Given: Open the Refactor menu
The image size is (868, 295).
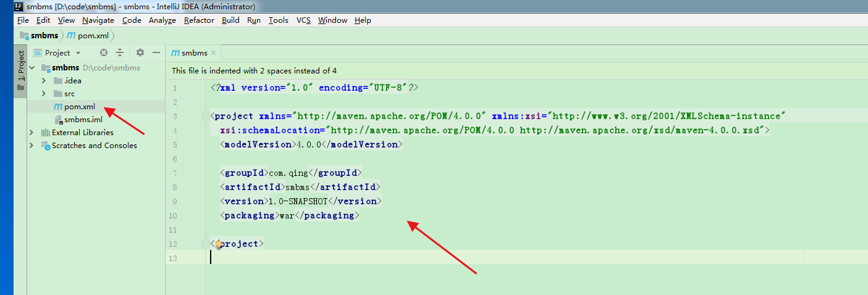Looking at the screenshot, I should click(199, 20).
